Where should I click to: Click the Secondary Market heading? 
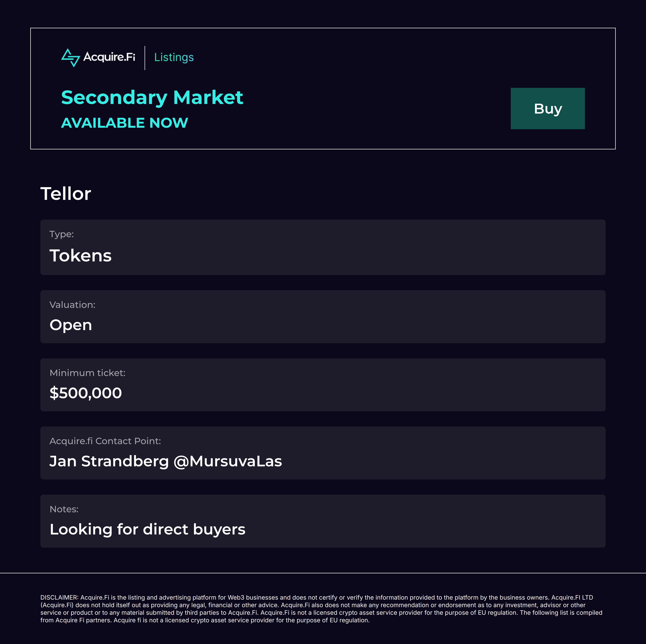152,98
